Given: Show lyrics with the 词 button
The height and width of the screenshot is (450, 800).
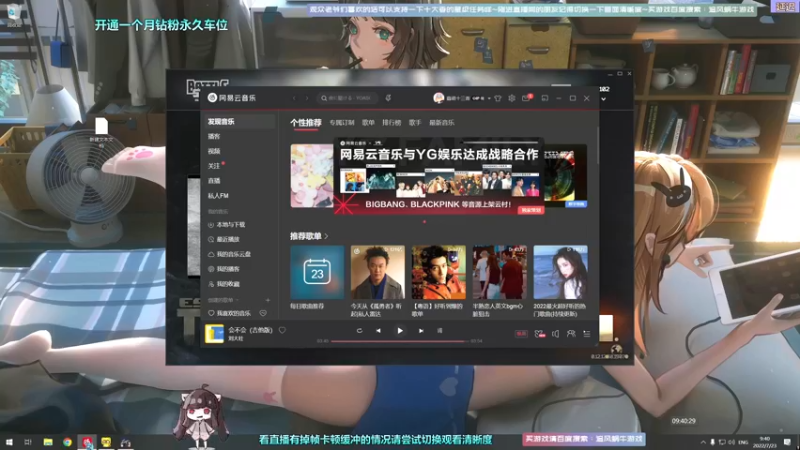Looking at the screenshot, I should click(x=440, y=331).
